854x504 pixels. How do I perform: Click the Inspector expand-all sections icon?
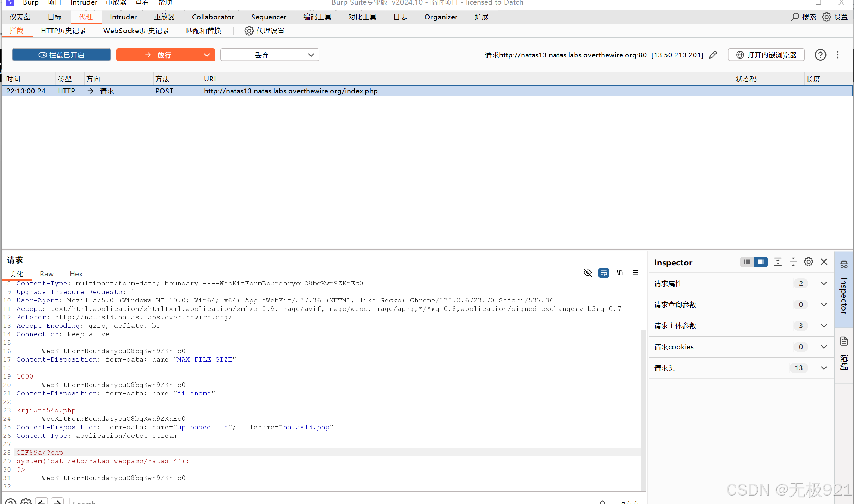click(778, 262)
